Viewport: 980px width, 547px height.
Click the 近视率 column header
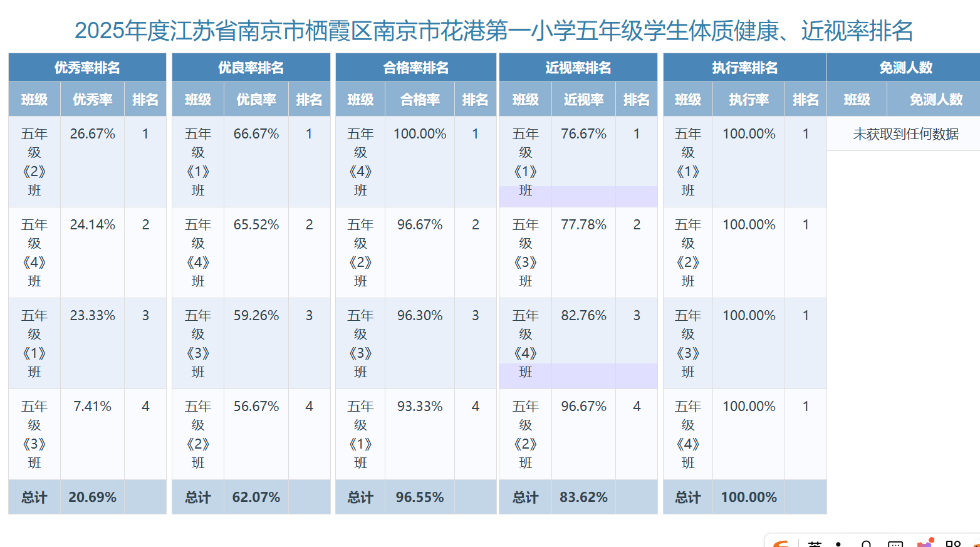point(583,100)
